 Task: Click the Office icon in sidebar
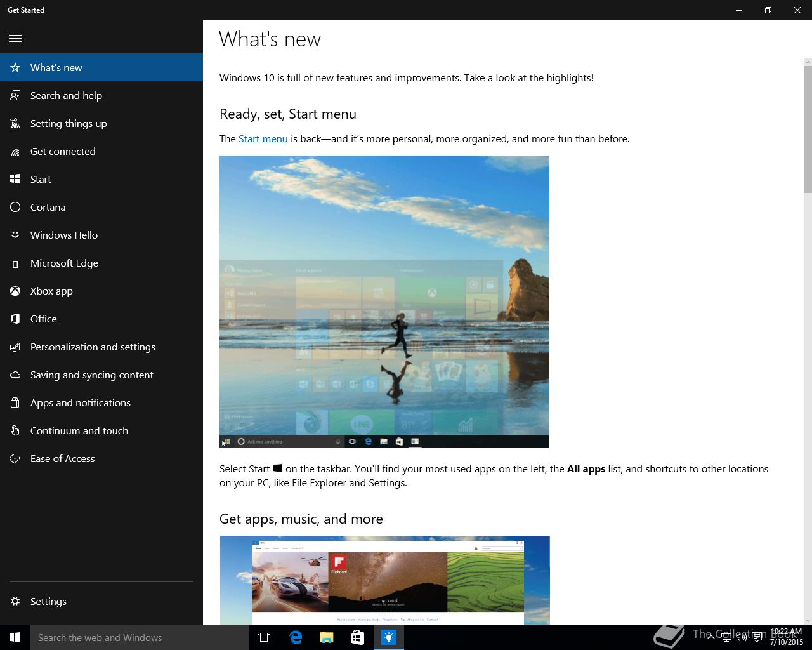point(15,319)
